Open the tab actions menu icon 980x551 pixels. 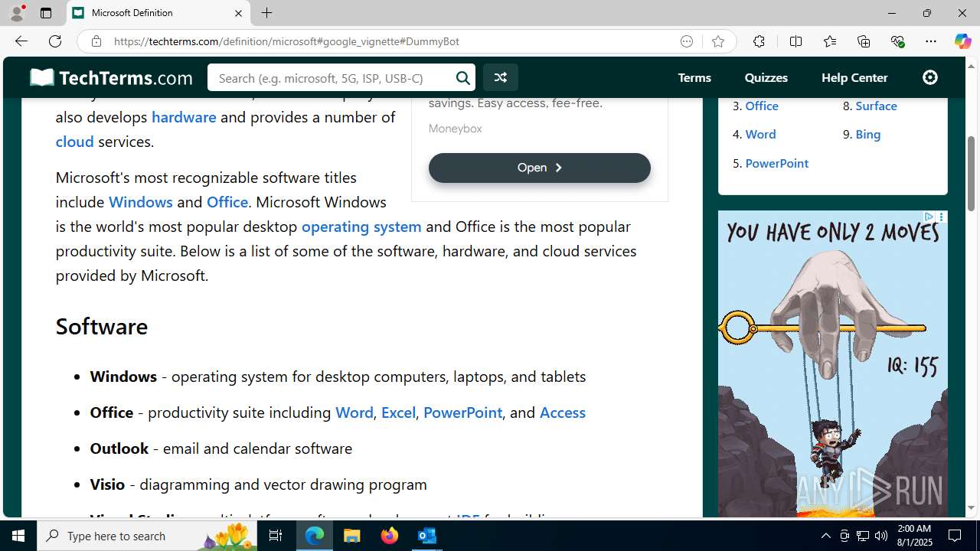click(46, 13)
